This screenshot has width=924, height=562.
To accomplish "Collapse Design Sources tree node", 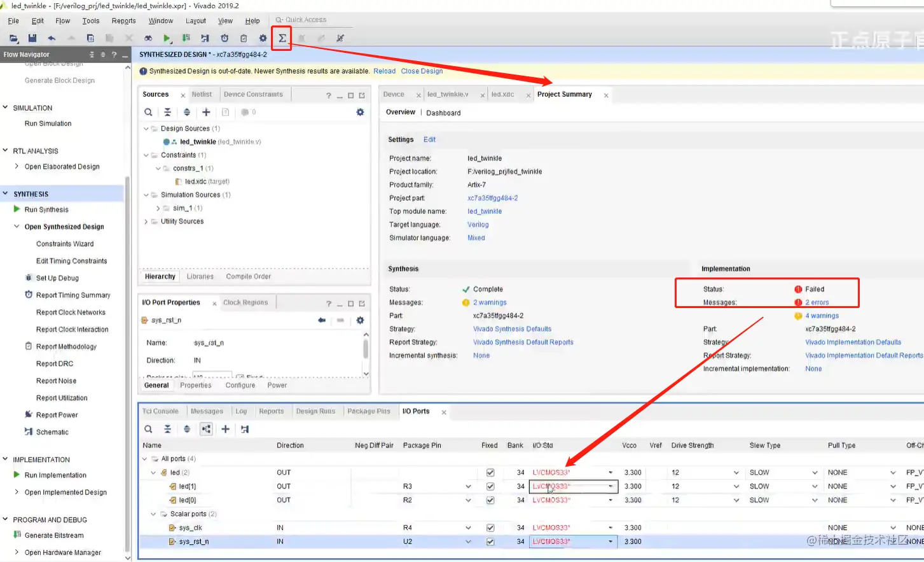I will 146,129.
